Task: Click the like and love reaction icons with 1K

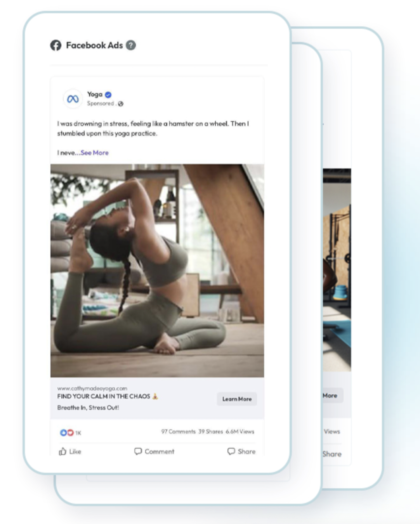Action: coord(70,432)
